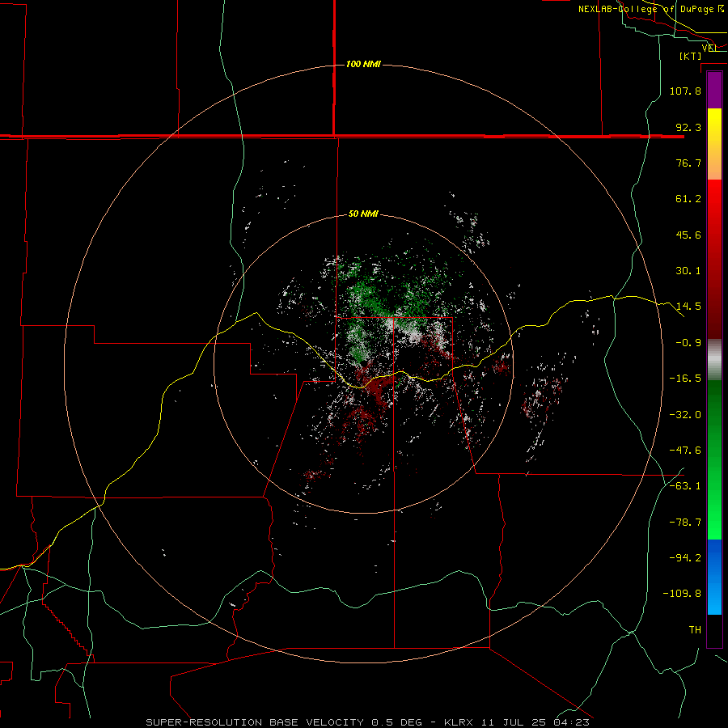Click the 30.1 scale value
The width and height of the screenshot is (728, 728).
688,271
